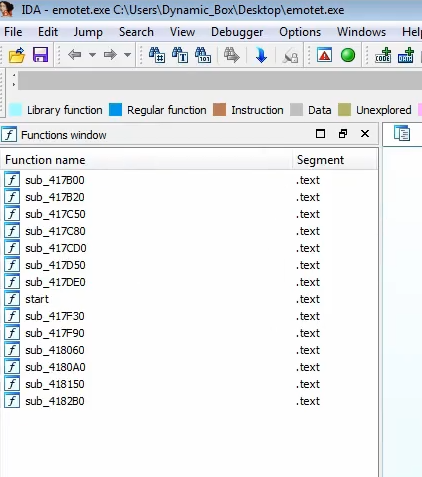Image resolution: width=422 pixels, height=477 pixels.
Task: Go forward with the right arrow icon
Action: [110, 55]
